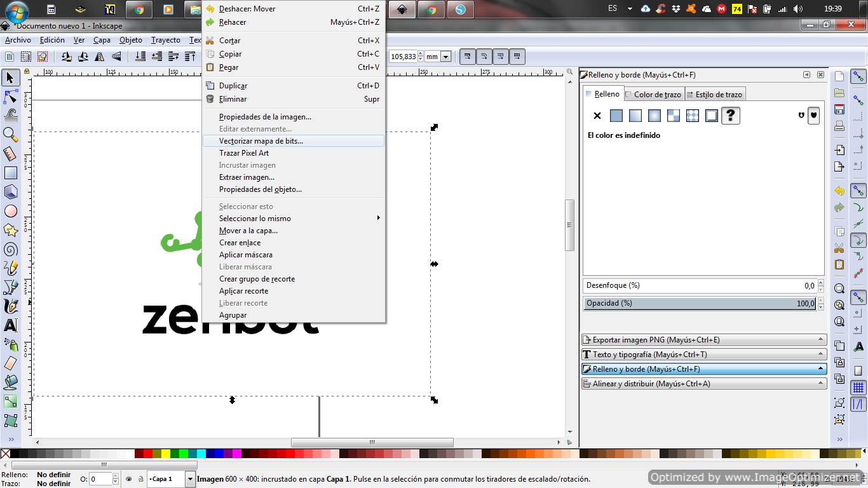The image size is (868, 488).
Task: Click flip horizontally icon in toolbar
Action: (x=100, y=57)
